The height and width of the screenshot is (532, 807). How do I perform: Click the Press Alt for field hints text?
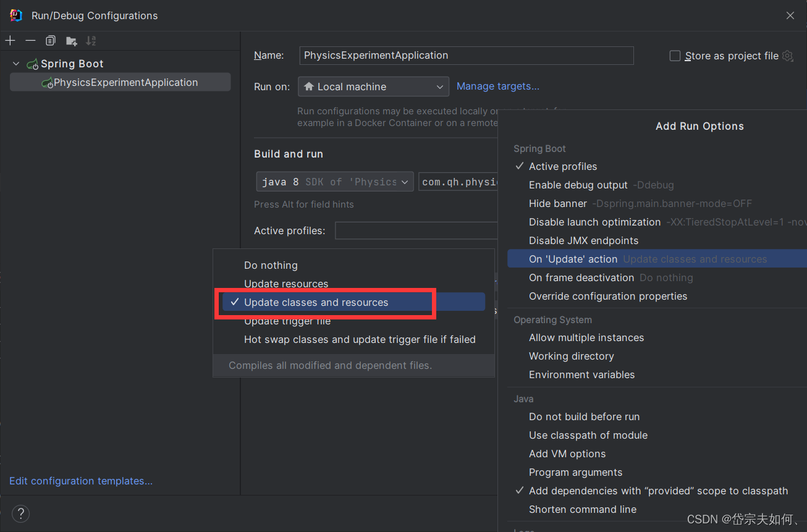[x=304, y=204]
